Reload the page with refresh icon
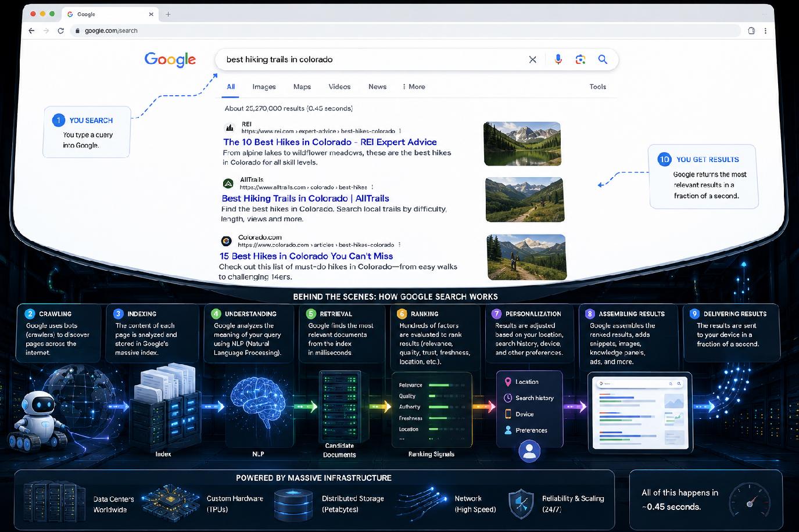The width and height of the screenshot is (799, 532). click(x=61, y=31)
